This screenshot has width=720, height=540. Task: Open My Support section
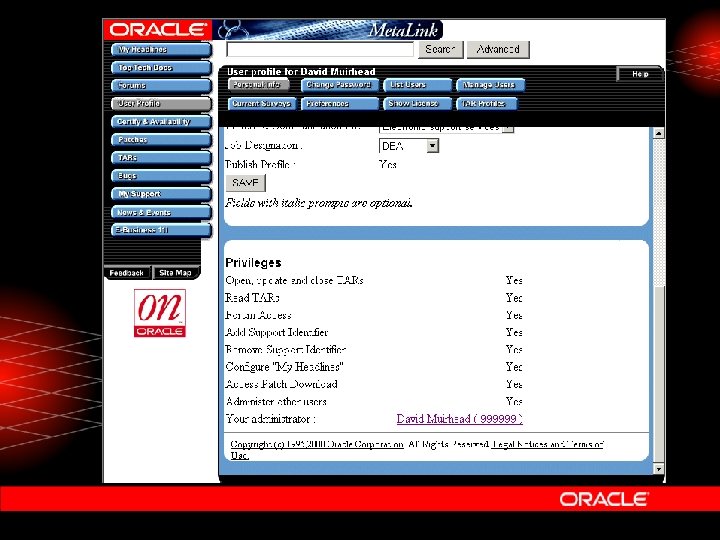coord(161,194)
